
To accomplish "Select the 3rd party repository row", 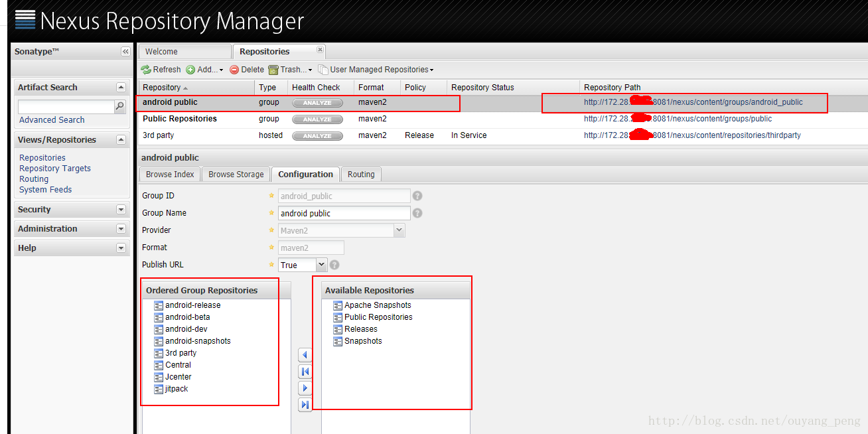I will (503, 136).
